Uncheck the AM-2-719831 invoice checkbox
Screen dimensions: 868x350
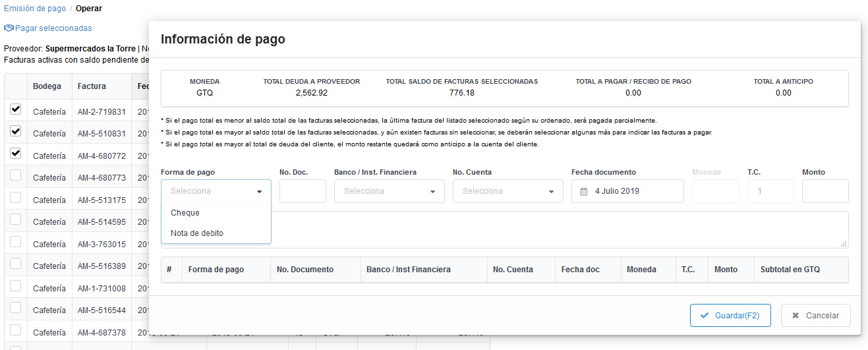pyautogui.click(x=15, y=109)
